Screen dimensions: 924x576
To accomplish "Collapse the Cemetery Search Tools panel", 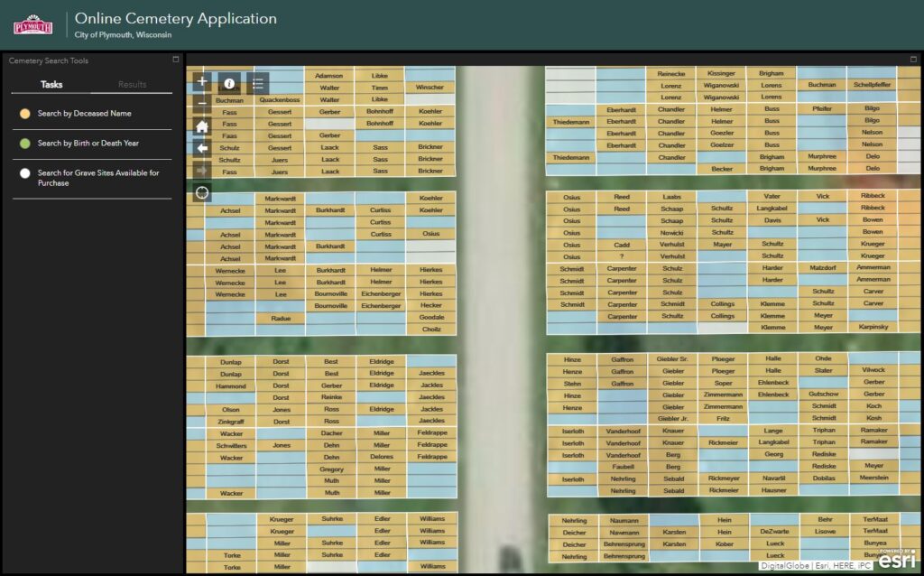I will 176,60.
